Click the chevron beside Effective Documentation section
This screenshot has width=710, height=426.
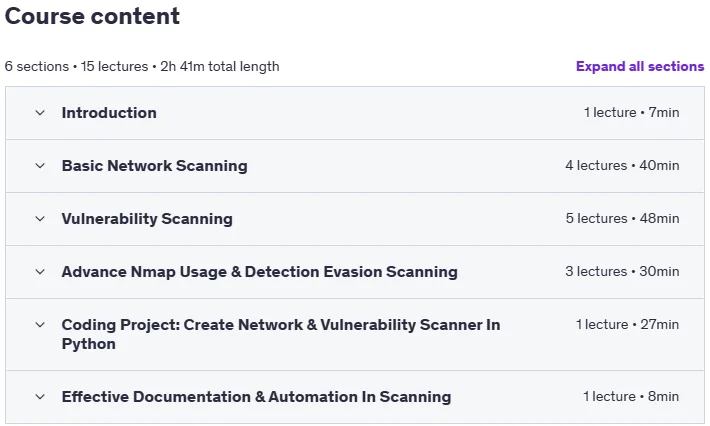tap(40, 397)
